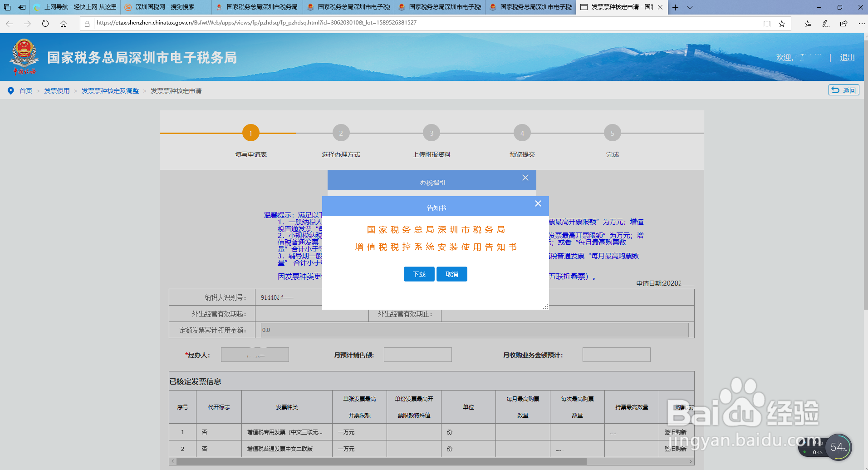The image size is (868, 470).
Task: Switch to the 深圳国税网 搜狗搜索 tab
Action: pyautogui.click(x=166, y=7)
